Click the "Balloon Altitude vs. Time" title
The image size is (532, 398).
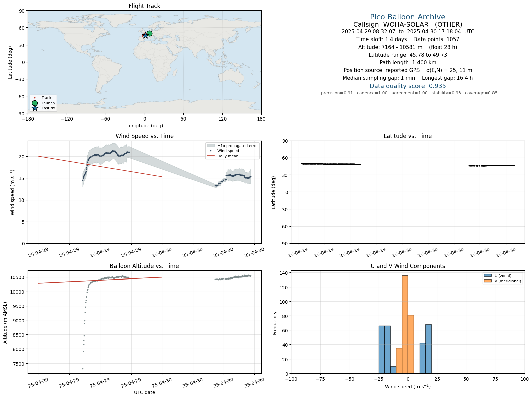pyautogui.click(x=144, y=266)
